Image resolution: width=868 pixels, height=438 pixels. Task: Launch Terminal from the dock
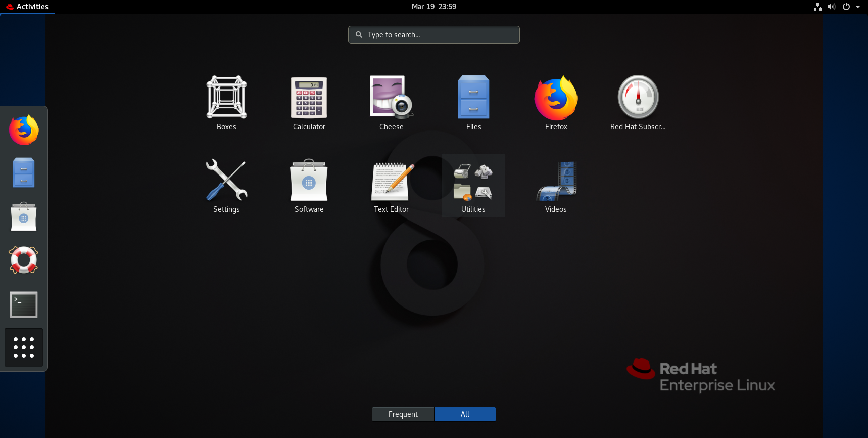24,304
